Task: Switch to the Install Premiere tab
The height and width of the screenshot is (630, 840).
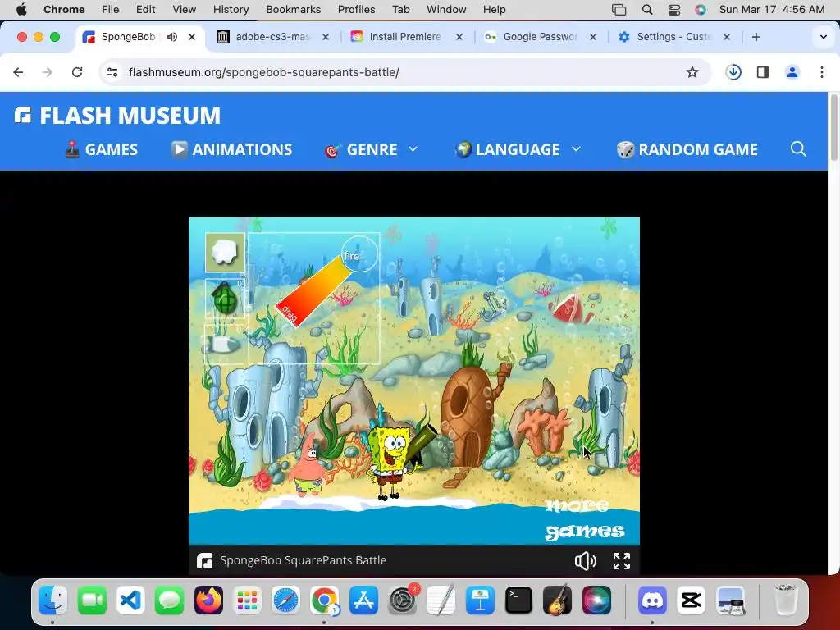Action: (x=405, y=37)
